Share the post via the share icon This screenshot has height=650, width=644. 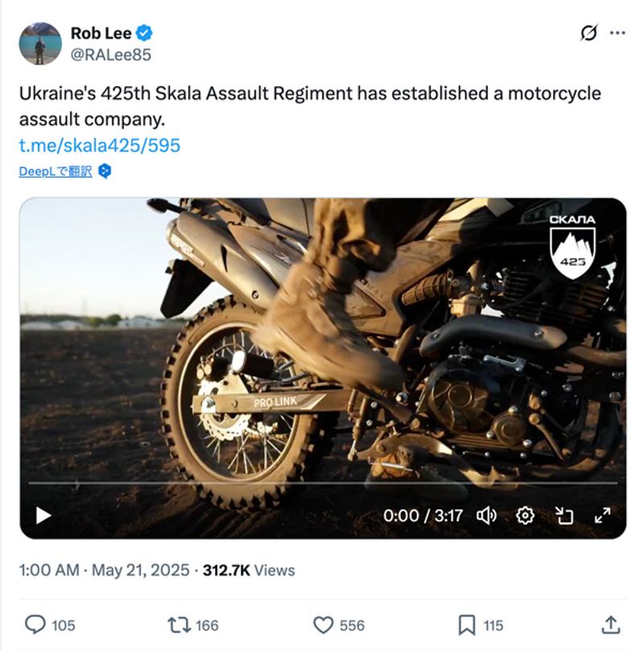[610, 624]
